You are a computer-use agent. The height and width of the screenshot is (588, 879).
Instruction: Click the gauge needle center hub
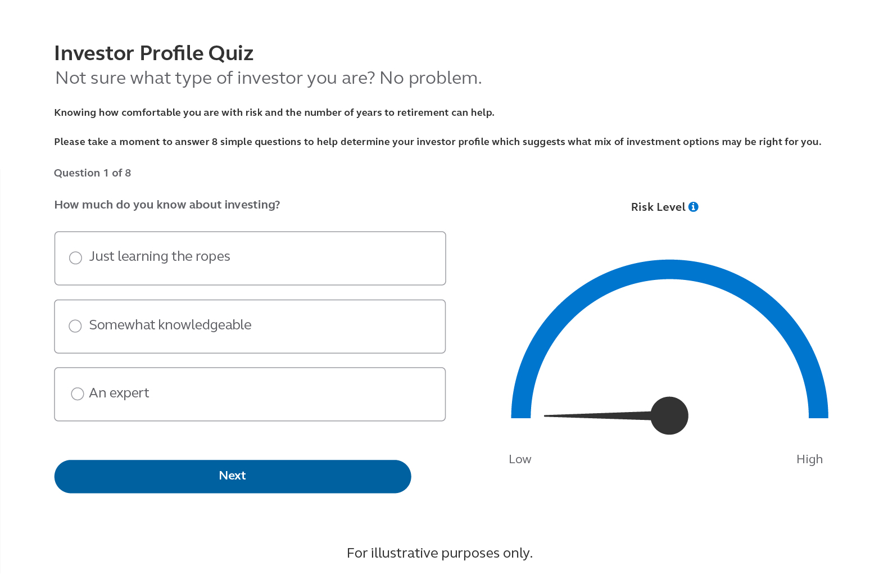tap(669, 415)
